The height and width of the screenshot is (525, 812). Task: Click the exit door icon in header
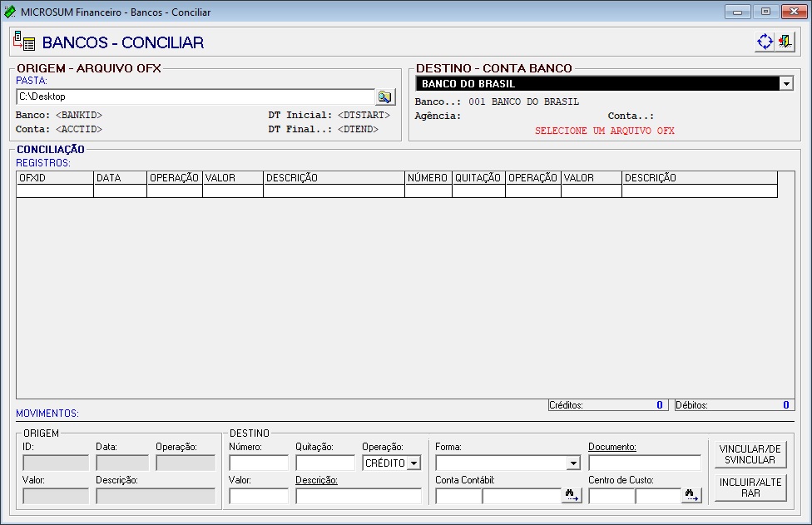click(x=785, y=42)
